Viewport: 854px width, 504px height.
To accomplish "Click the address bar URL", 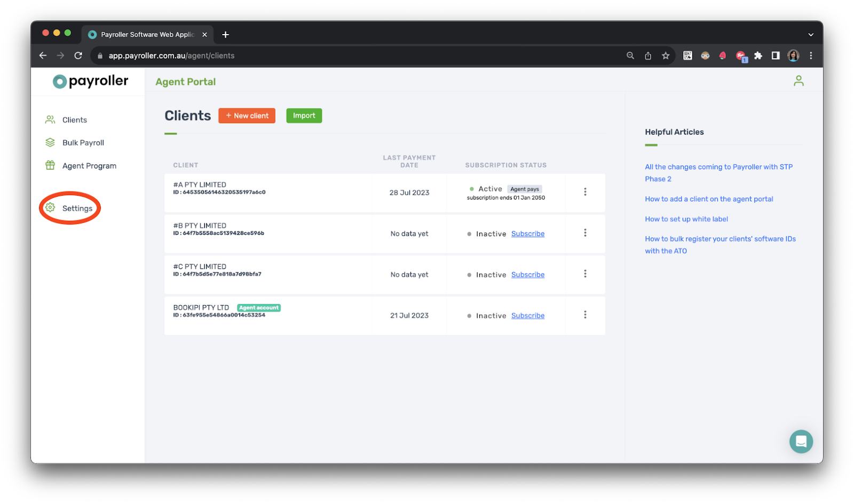I will click(x=171, y=55).
